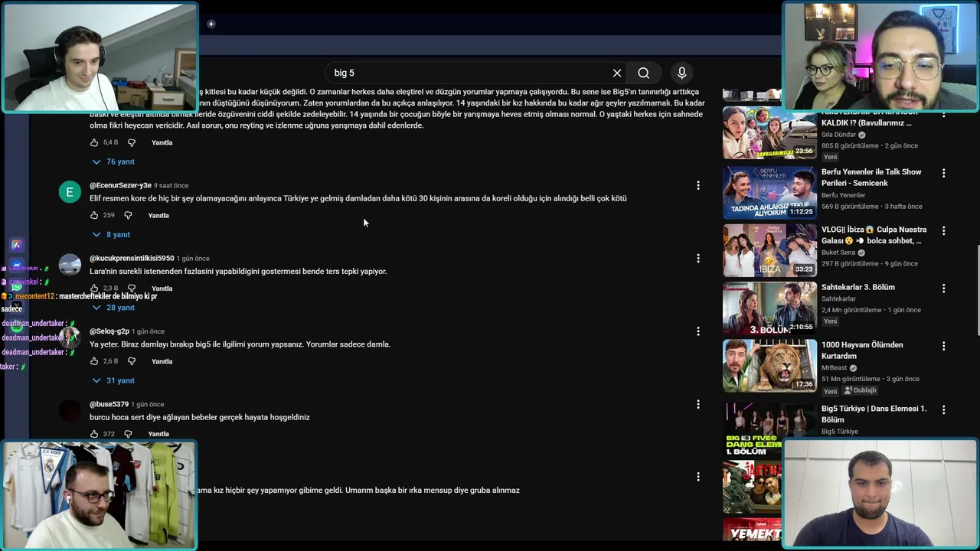Open options for MrBeast video
The height and width of the screenshot is (551, 980).
[943, 346]
